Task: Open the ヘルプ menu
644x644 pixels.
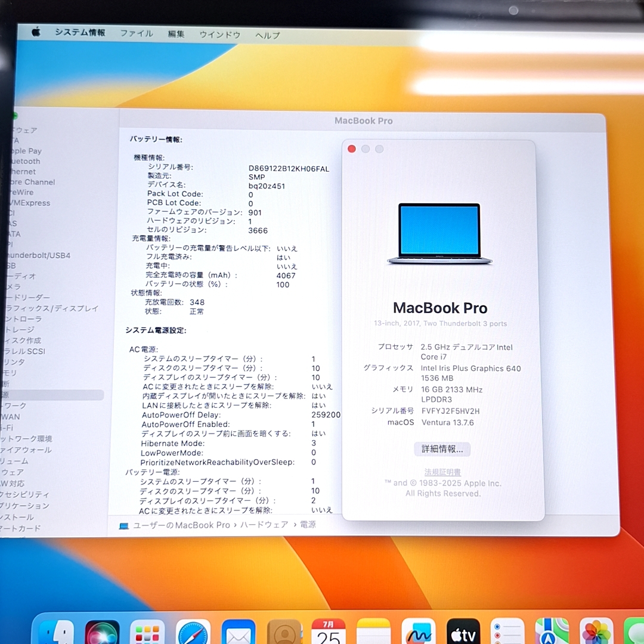Action: pyautogui.click(x=267, y=36)
